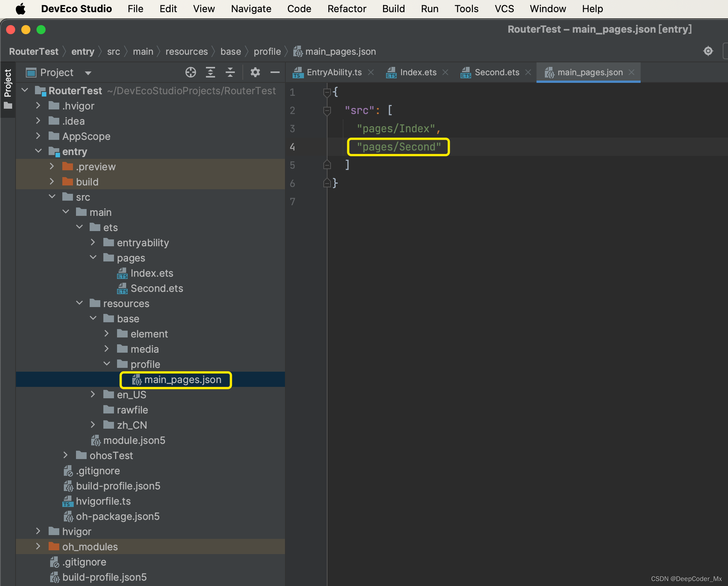The width and height of the screenshot is (728, 586).
Task: Click entry in breadcrumb bar
Action: (x=83, y=51)
